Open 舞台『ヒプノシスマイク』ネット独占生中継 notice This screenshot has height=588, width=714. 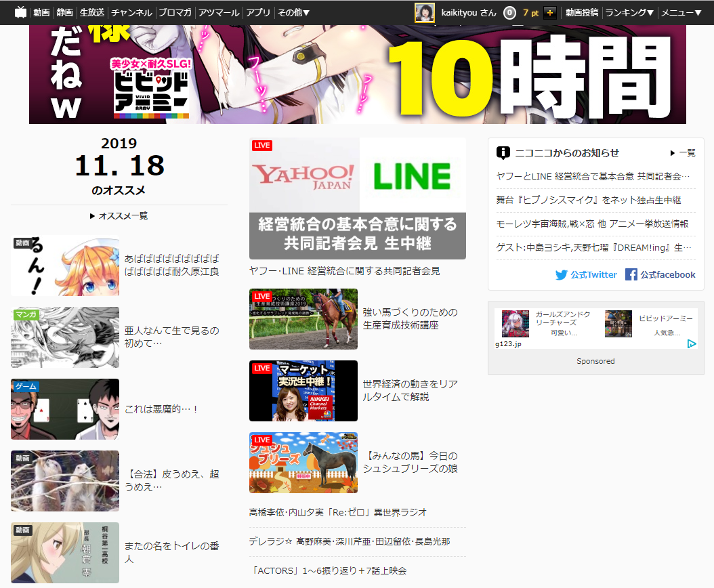[588, 200]
